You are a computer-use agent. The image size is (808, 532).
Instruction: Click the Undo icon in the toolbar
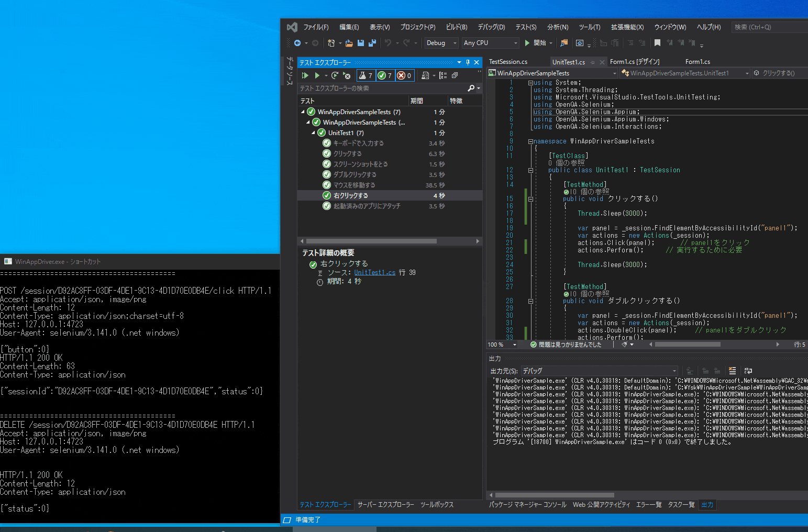coord(388,43)
